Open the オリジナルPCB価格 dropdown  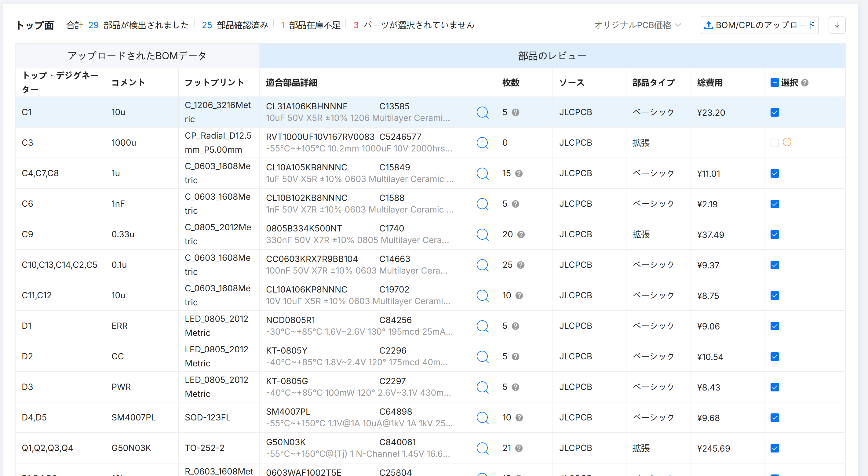pos(637,25)
